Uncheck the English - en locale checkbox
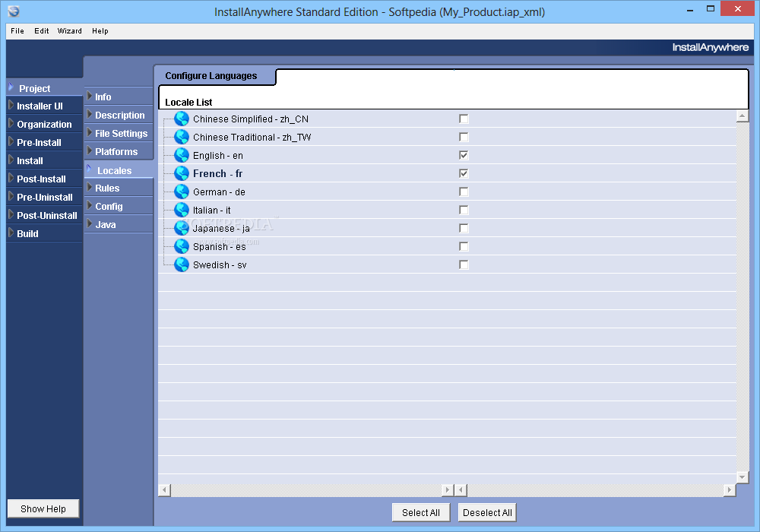 point(464,155)
